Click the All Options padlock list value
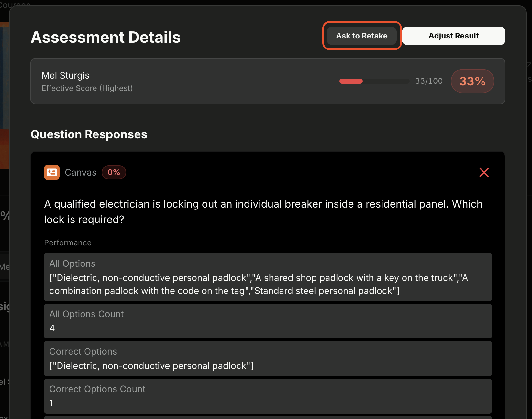This screenshot has width=532, height=419. coord(259,284)
